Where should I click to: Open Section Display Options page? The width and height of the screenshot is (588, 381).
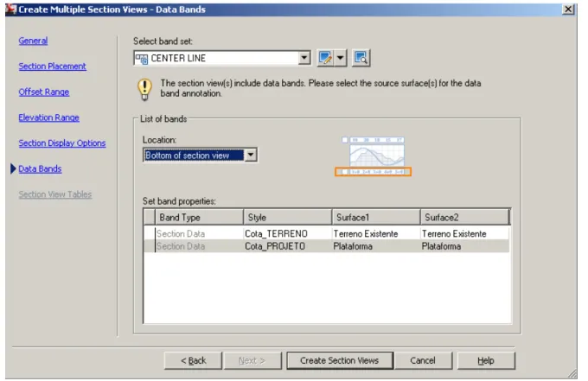[62, 143]
